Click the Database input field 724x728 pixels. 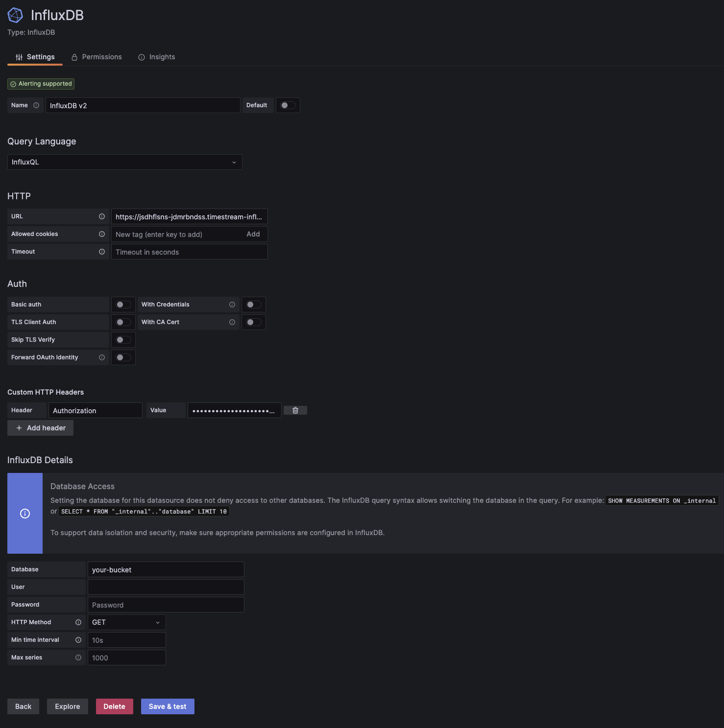(166, 569)
